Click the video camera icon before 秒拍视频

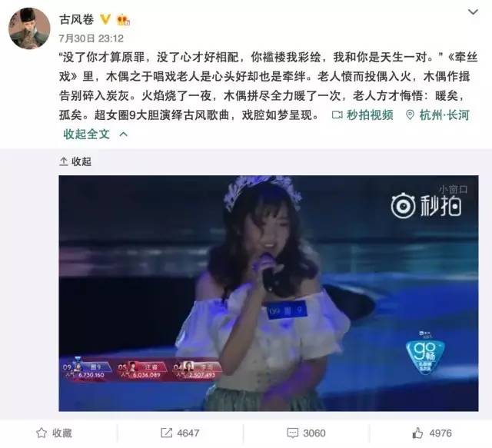click(337, 115)
